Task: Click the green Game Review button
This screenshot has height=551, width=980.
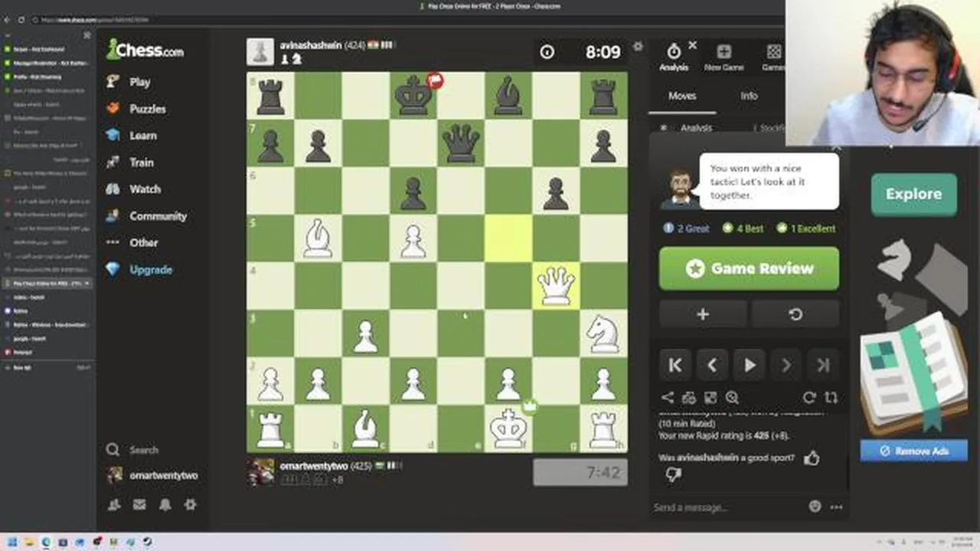Action: (x=749, y=269)
